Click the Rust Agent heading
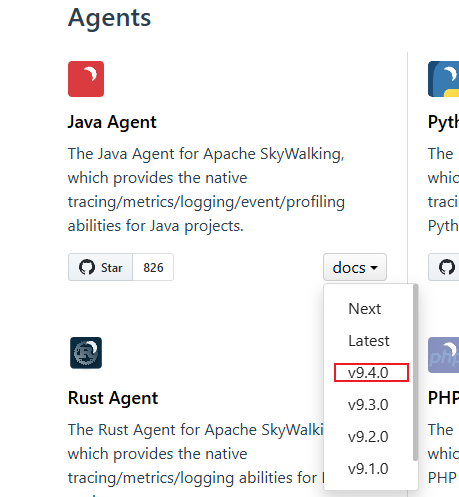 click(x=113, y=398)
